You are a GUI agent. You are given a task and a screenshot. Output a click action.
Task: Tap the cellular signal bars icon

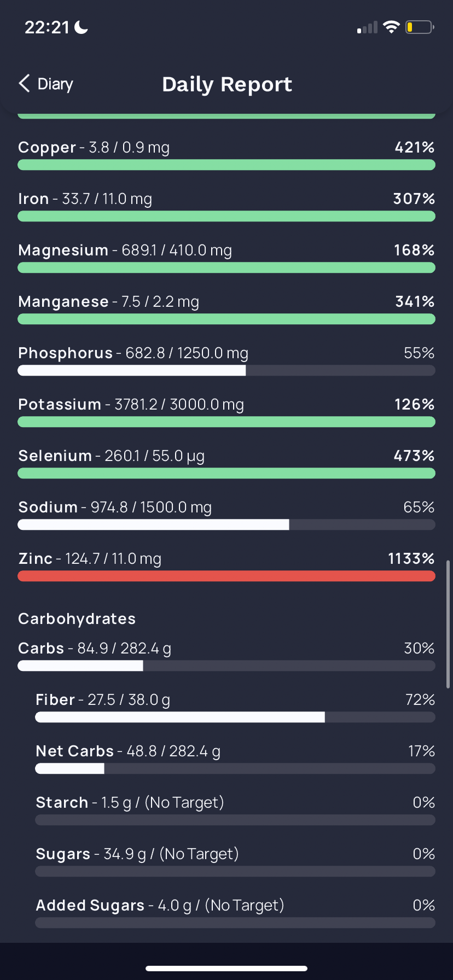point(367,27)
